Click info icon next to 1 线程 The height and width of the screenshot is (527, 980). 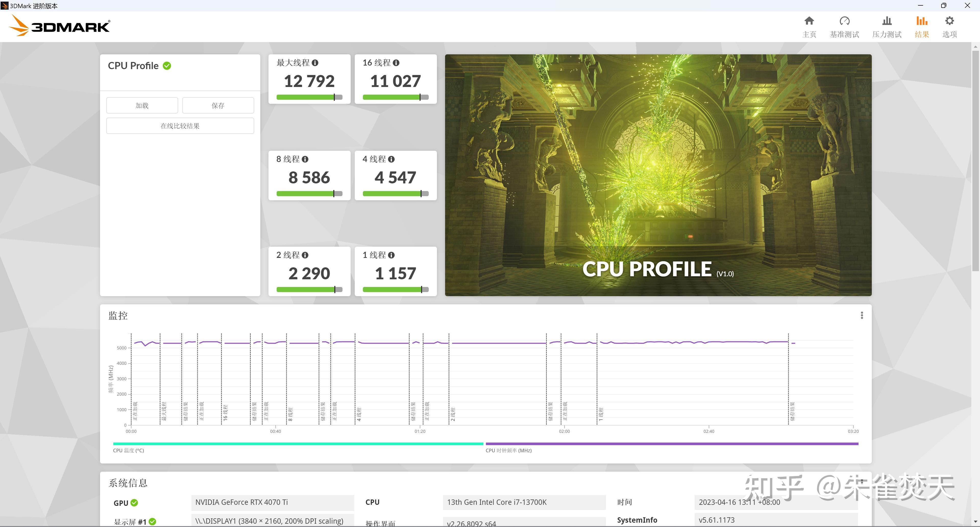[x=391, y=255]
